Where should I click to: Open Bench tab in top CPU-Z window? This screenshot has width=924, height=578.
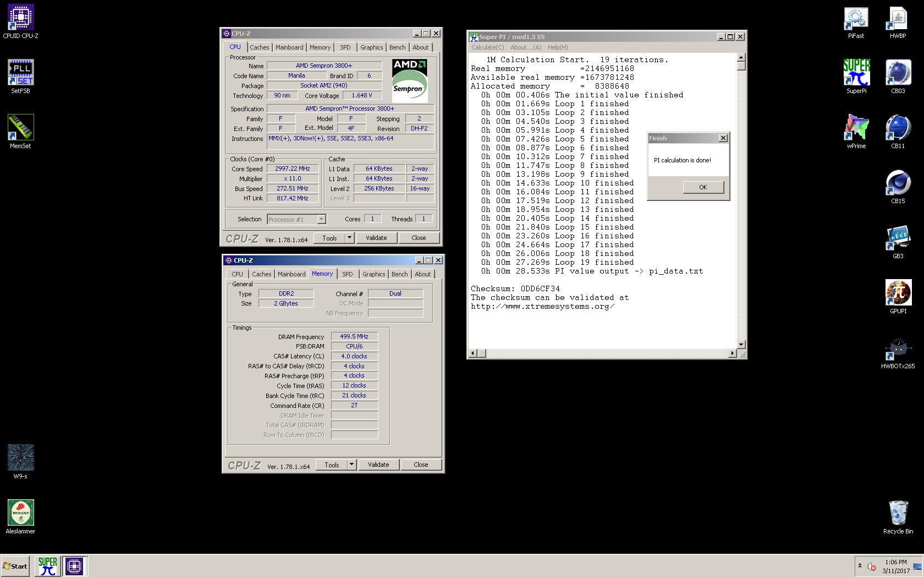click(x=398, y=47)
